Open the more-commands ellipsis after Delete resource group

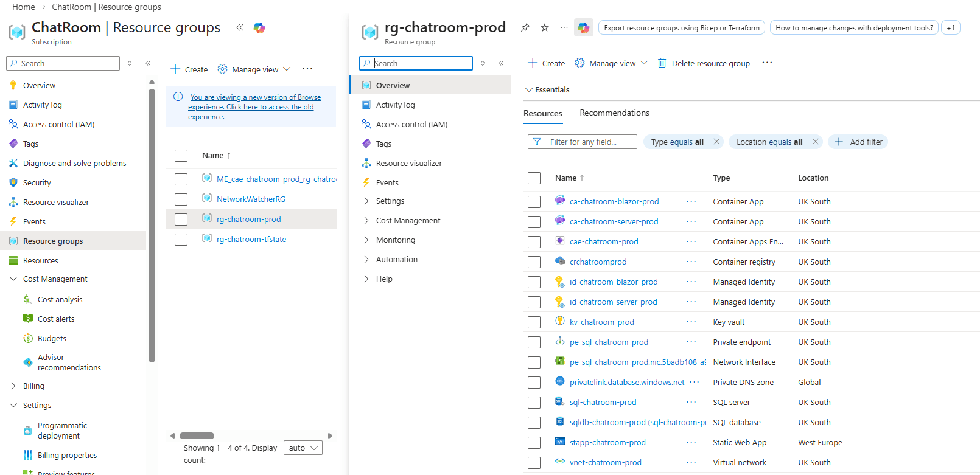(767, 63)
